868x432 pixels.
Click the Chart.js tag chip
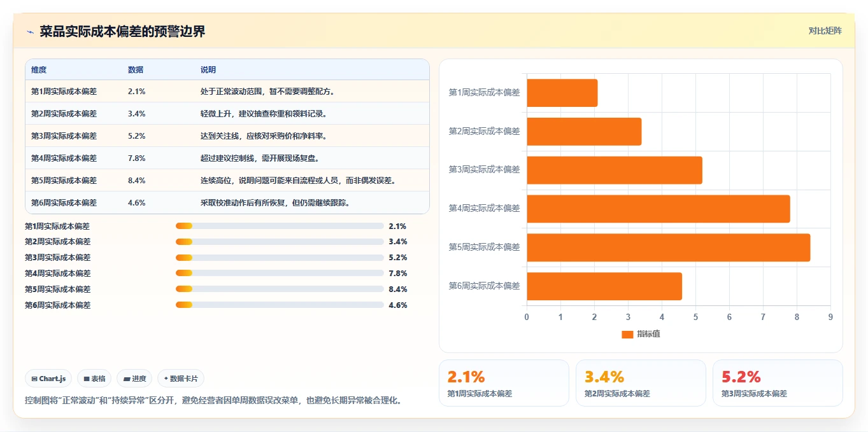[x=49, y=379]
